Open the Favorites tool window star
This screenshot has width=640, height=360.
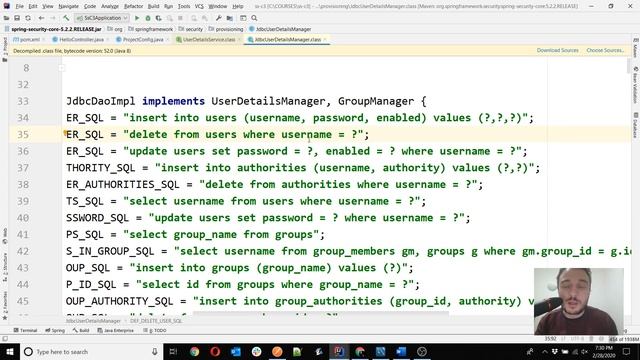pyautogui.click(x=4, y=306)
